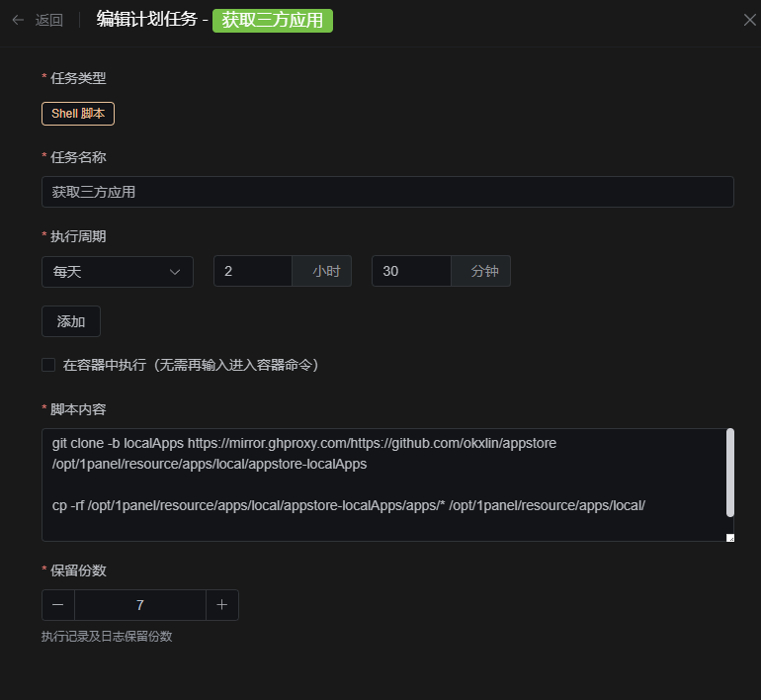Open the 每天 execution period dropdown
Viewport: 761px width, 700px height.
click(118, 272)
